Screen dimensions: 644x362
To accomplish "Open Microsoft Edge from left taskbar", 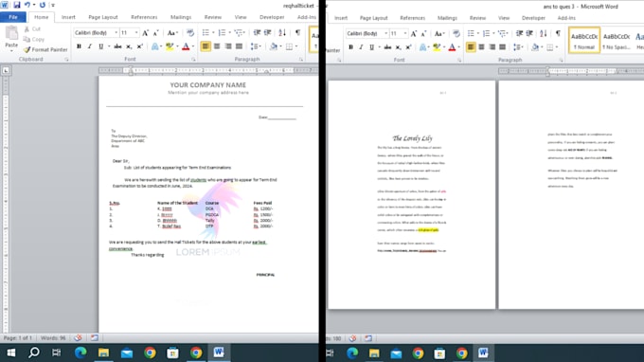I will pos(80,353).
